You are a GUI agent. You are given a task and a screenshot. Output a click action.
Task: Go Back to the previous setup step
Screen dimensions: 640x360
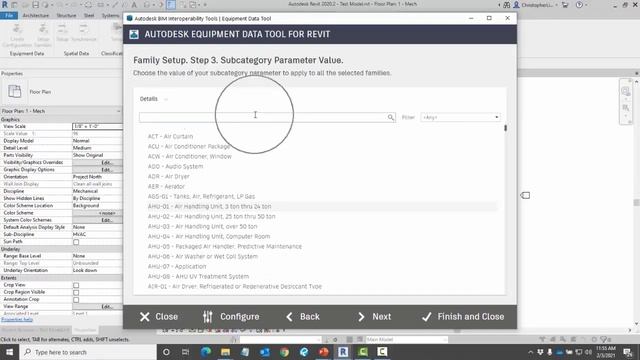click(303, 317)
